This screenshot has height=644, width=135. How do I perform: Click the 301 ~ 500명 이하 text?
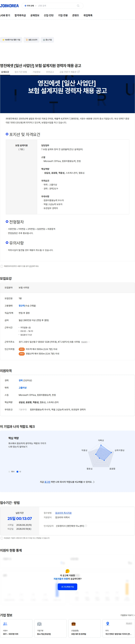[11, 634]
